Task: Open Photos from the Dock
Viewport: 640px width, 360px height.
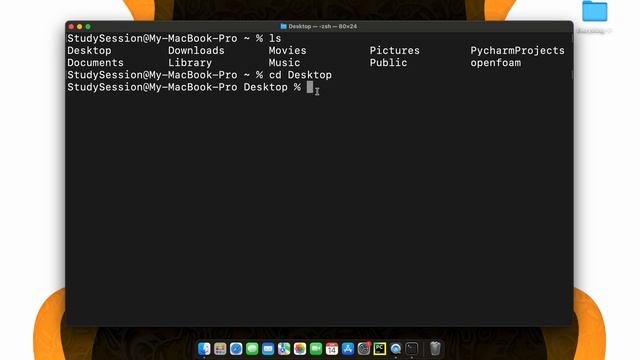Action: click(300, 349)
